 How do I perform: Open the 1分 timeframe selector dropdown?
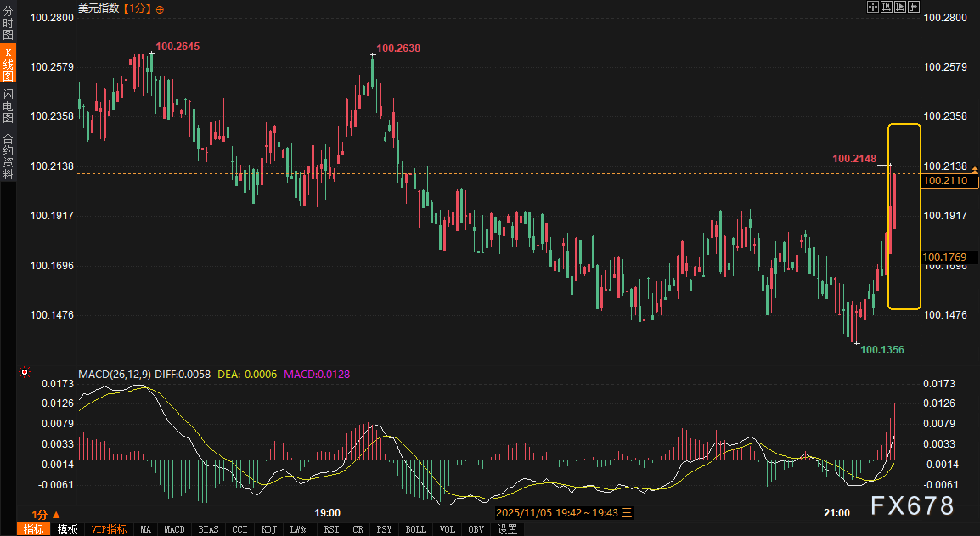(46, 514)
